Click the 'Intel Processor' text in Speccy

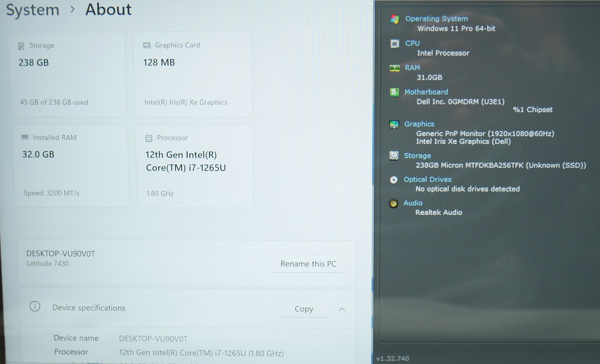[x=443, y=53]
